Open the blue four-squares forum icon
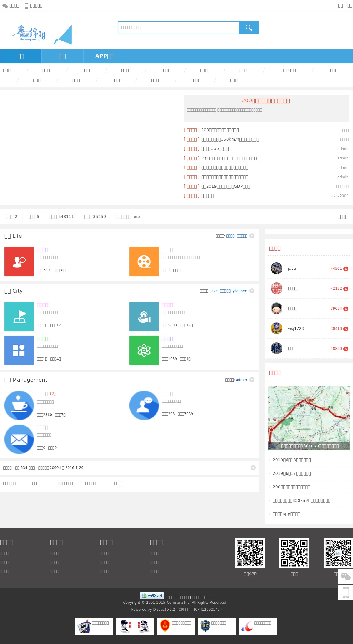The height and width of the screenshot is (644, 353). (x=19, y=350)
